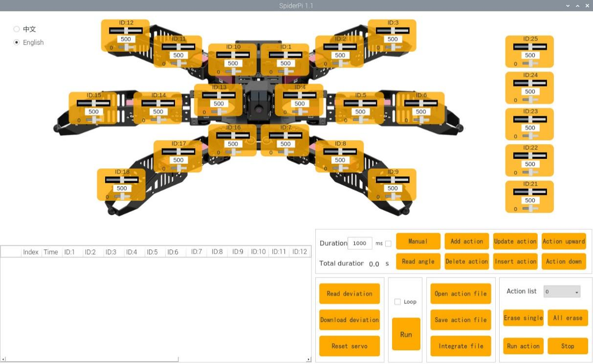Viewport: 593px width, 364px height.
Task: Click the Reset servo button
Action: (x=350, y=346)
